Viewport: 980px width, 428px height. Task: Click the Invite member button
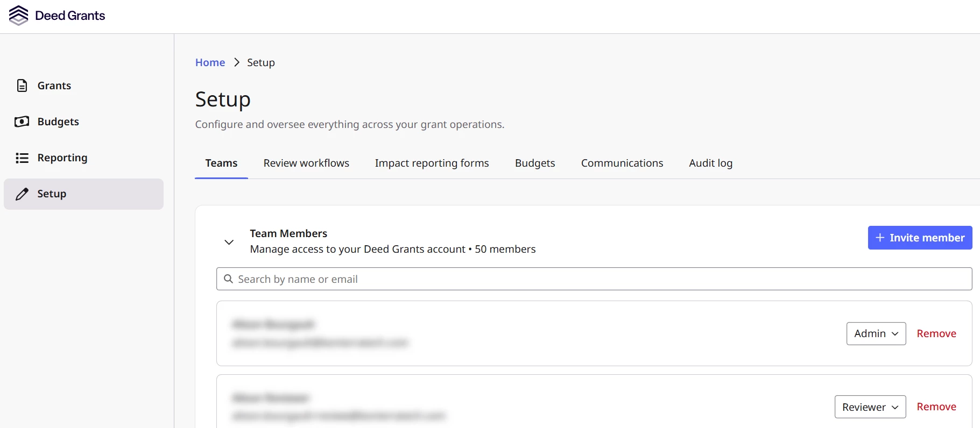pos(920,238)
